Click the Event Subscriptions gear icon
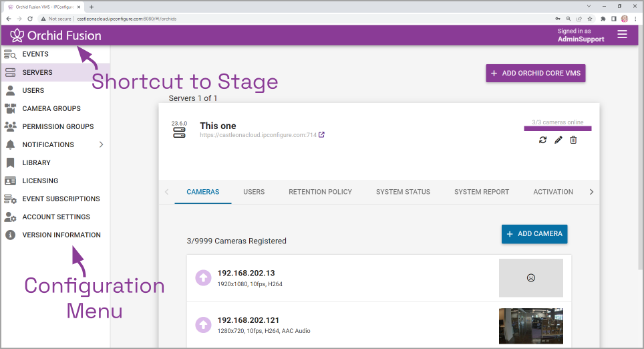 10,199
